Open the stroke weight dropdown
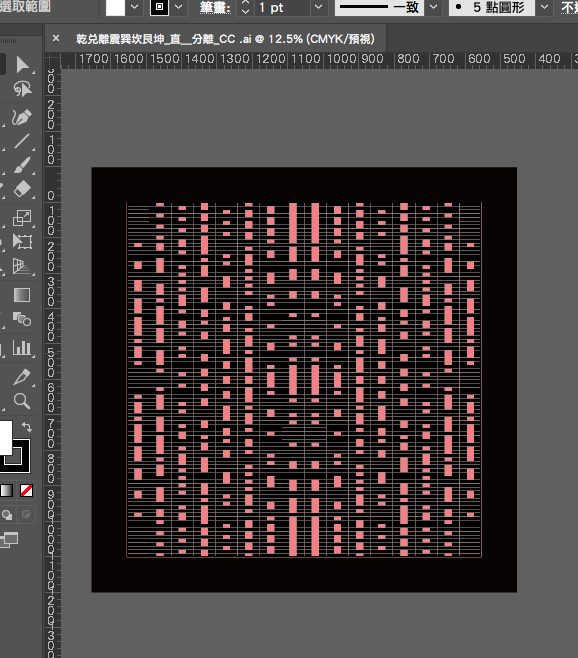Image resolution: width=578 pixels, height=658 pixels. [x=319, y=7]
